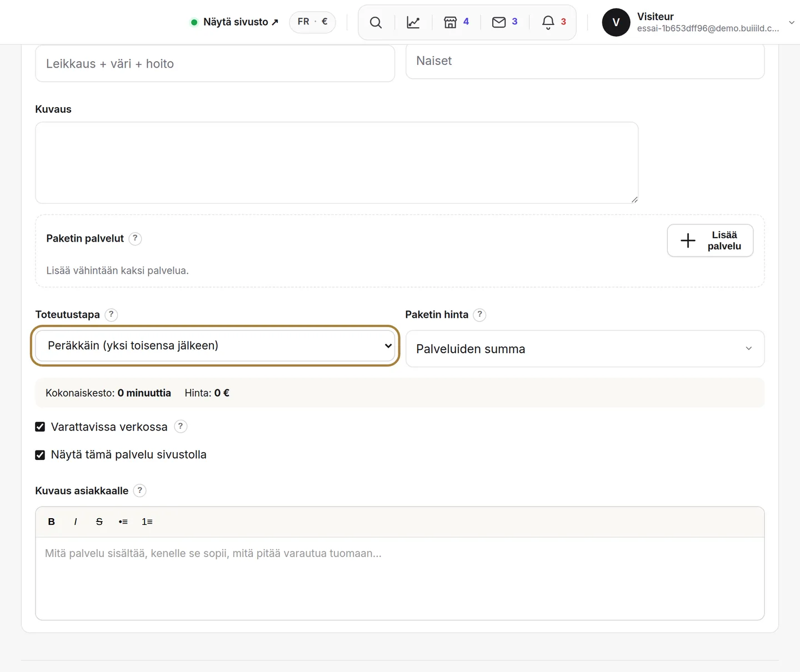800x672 pixels.
Task: Toggle strikethrough formatting in editor
Action: coord(99,521)
